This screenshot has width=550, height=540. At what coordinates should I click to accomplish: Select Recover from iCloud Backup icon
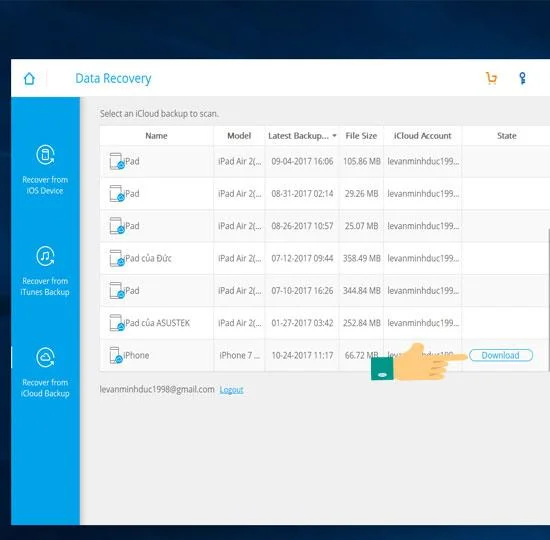(45, 357)
